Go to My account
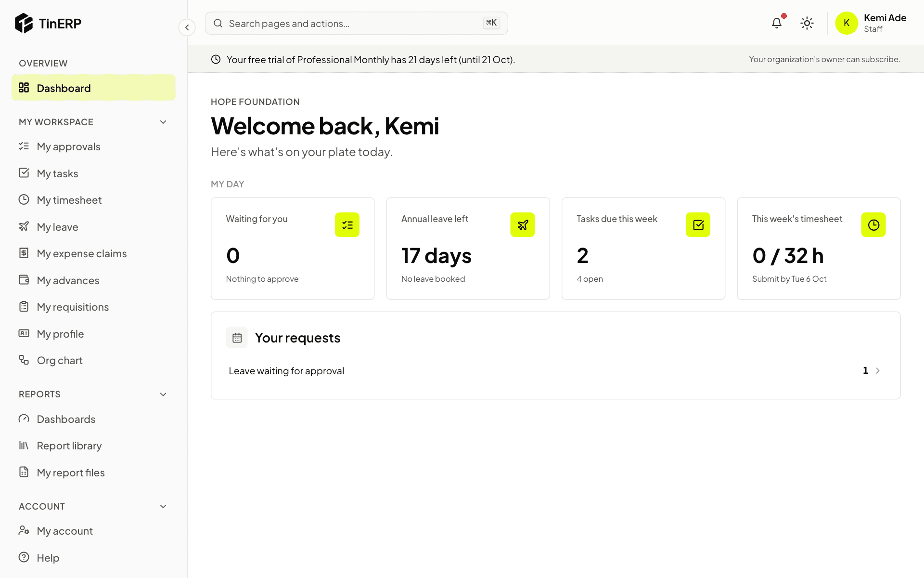The image size is (924, 578). pos(93,531)
